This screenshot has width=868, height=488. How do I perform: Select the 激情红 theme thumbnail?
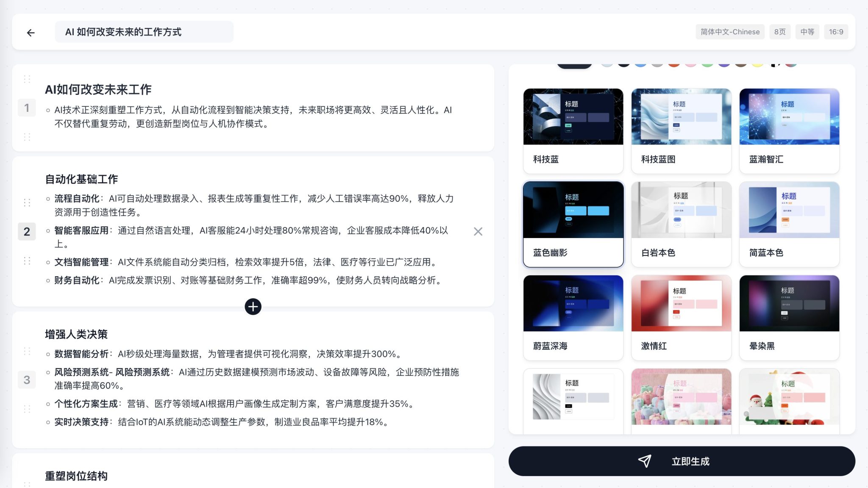(681, 317)
